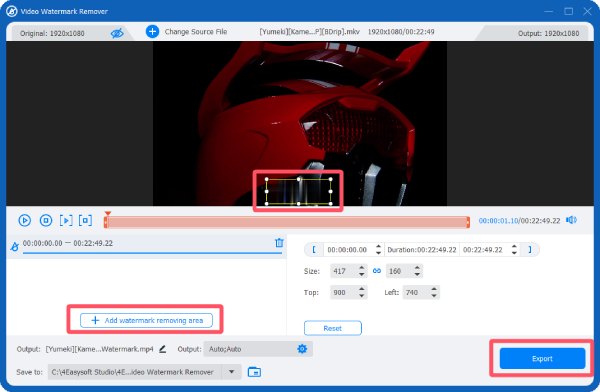Increase the Size height value
The width and height of the screenshot is (600, 392).
417,268
